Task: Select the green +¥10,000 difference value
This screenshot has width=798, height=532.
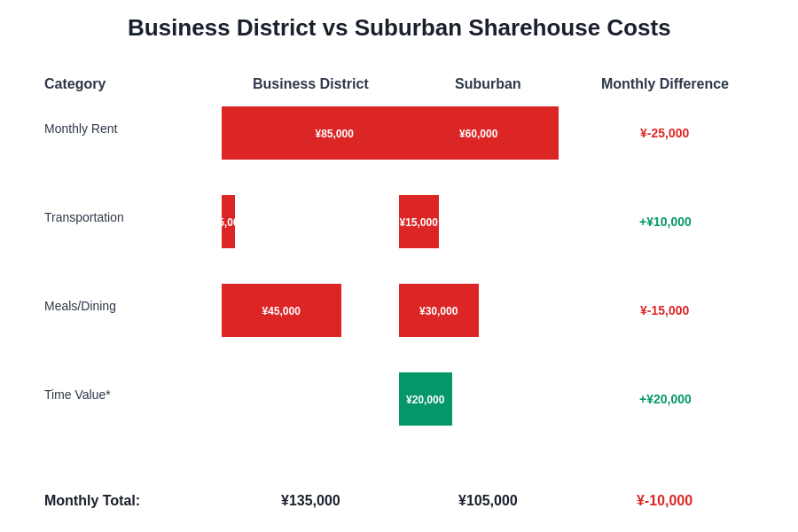Action: coord(665,222)
